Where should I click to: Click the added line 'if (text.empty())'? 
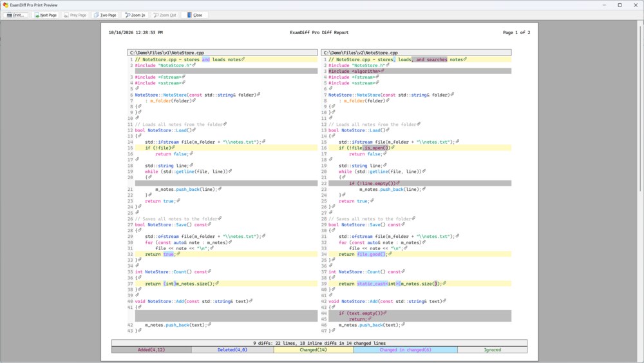419,313
